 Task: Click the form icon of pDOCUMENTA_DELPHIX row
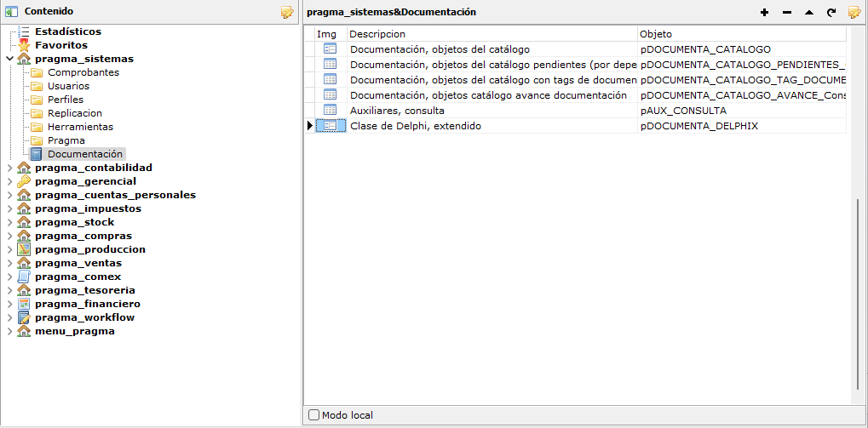pos(330,126)
